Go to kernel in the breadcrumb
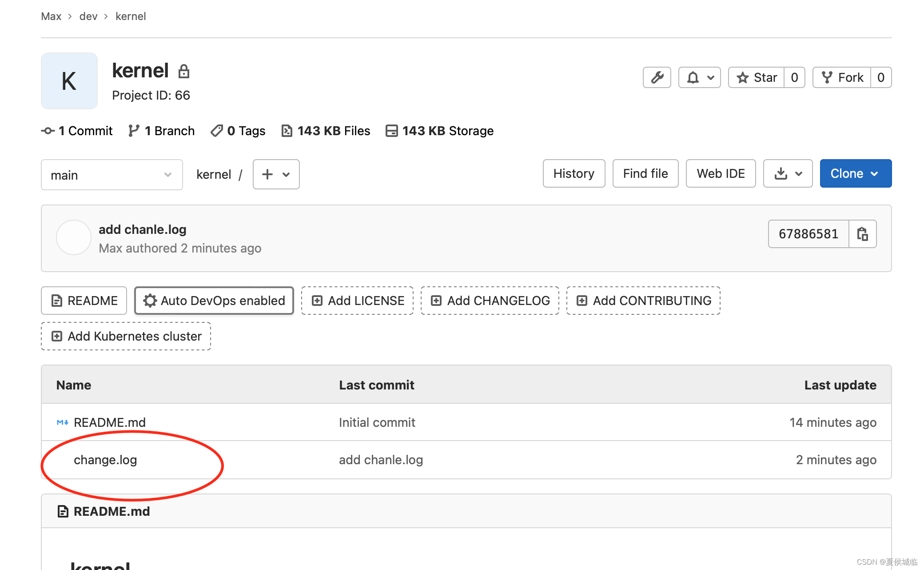924x570 pixels. click(131, 16)
